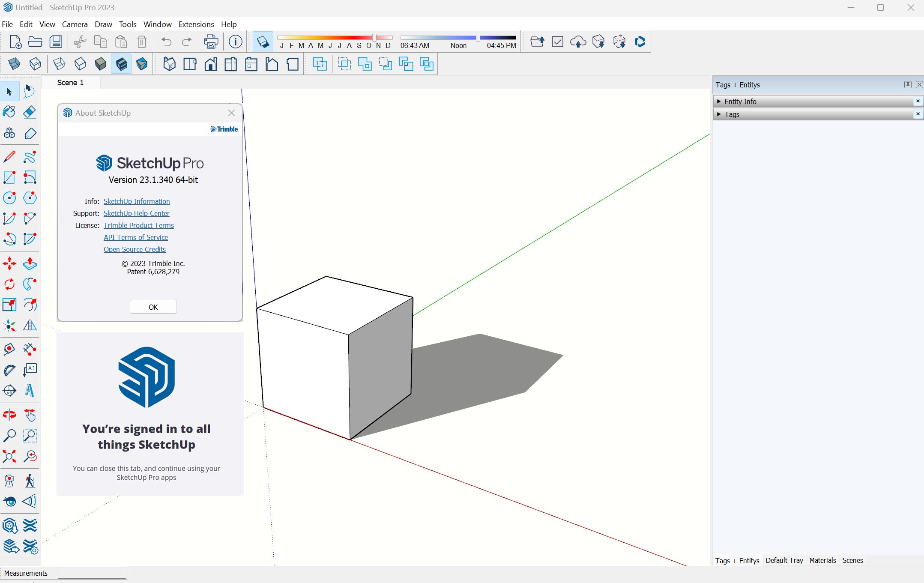Click the Model Info icon
Image resolution: width=924 pixels, height=583 pixels.
tap(235, 42)
